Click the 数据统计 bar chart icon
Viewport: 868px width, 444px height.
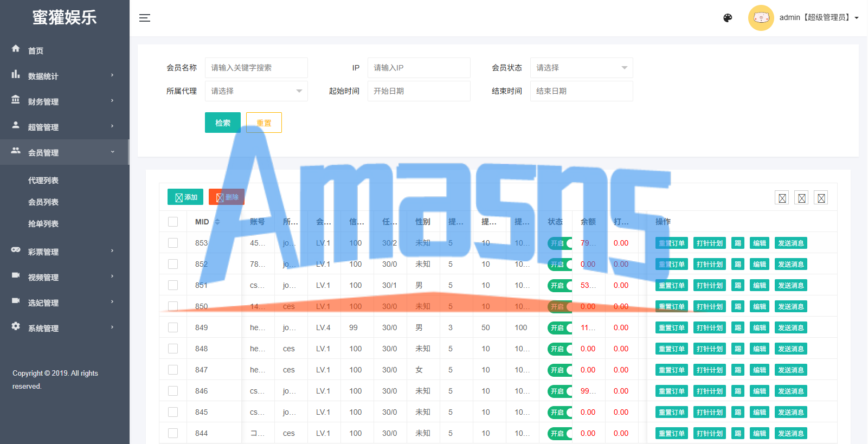click(x=16, y=74)
